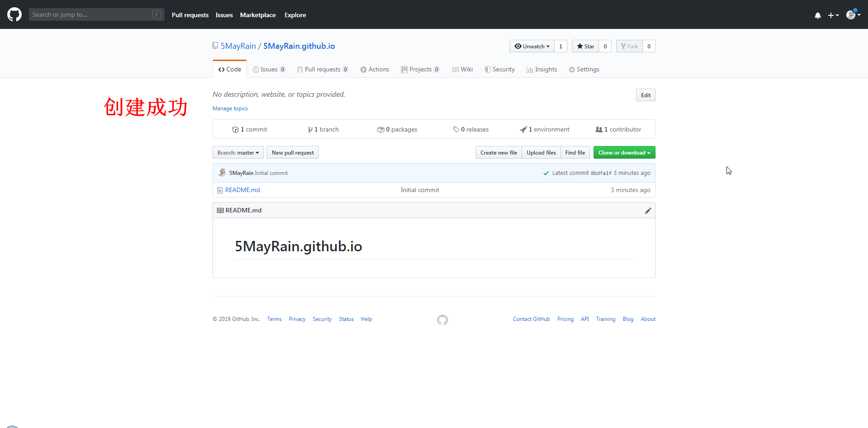Open the forks count 0
868x428 pixels.
point(649,46)
